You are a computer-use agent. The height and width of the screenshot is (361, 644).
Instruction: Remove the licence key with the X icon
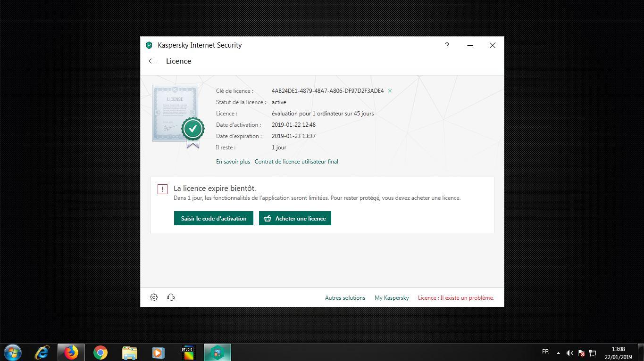pos(390,91)
